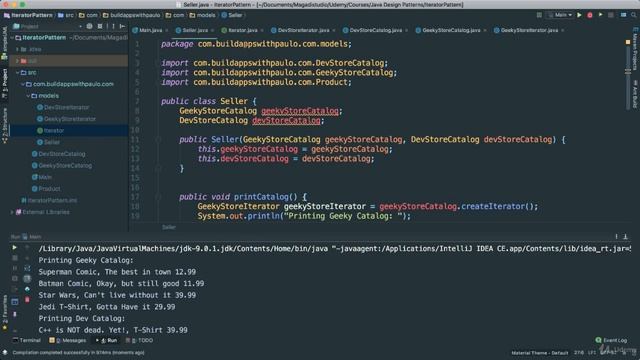Click buildappswithpaulo in breadcrumb bar
Screen dimensions: 640x360
pyautogui.click(x=131, y=15)
